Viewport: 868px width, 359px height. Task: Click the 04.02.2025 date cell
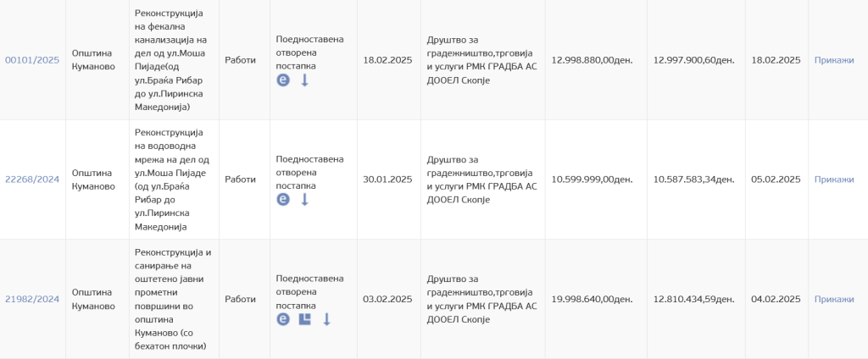click(776, 299)
